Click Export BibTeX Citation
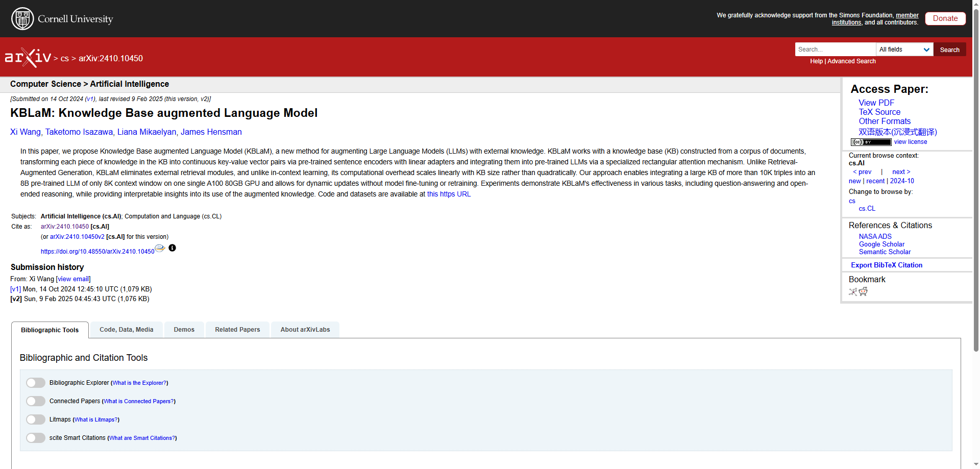The height and width of the screenshot is (469, 980). 887,265
